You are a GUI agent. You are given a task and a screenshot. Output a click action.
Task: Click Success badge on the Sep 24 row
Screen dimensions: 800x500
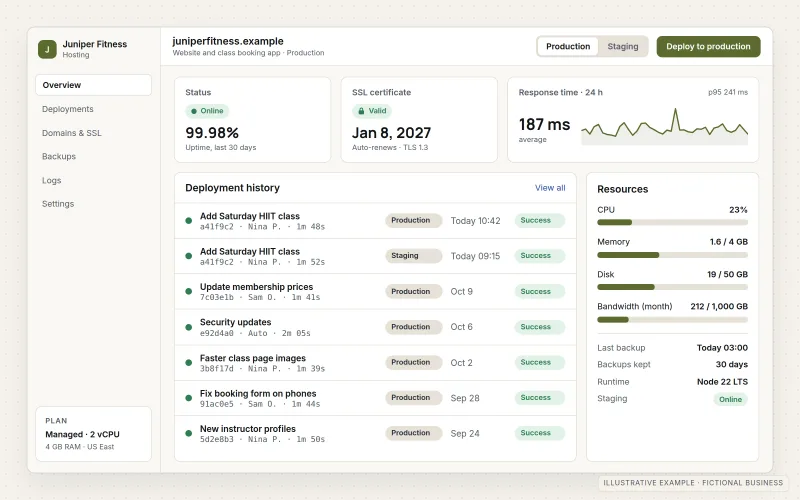(x=539, y=433)
